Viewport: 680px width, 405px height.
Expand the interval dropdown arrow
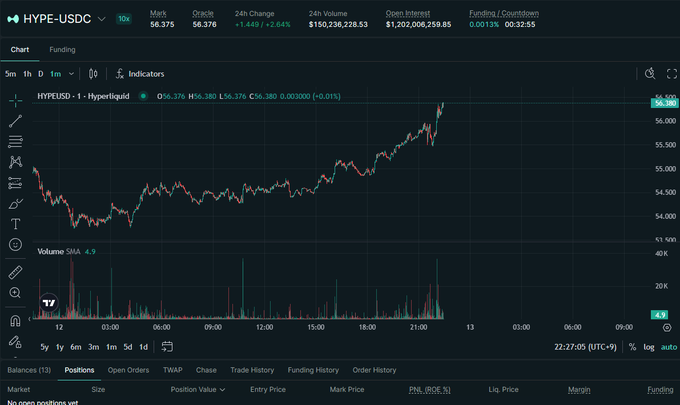click(71, 74)
